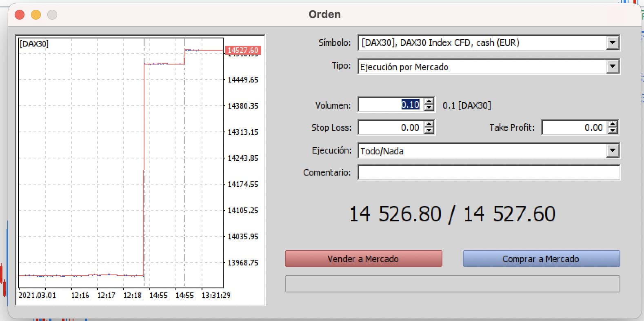Close the Orden window with the red button
Image resolution: width=644 pixels, height=321 pixels.
click(20, 15)
